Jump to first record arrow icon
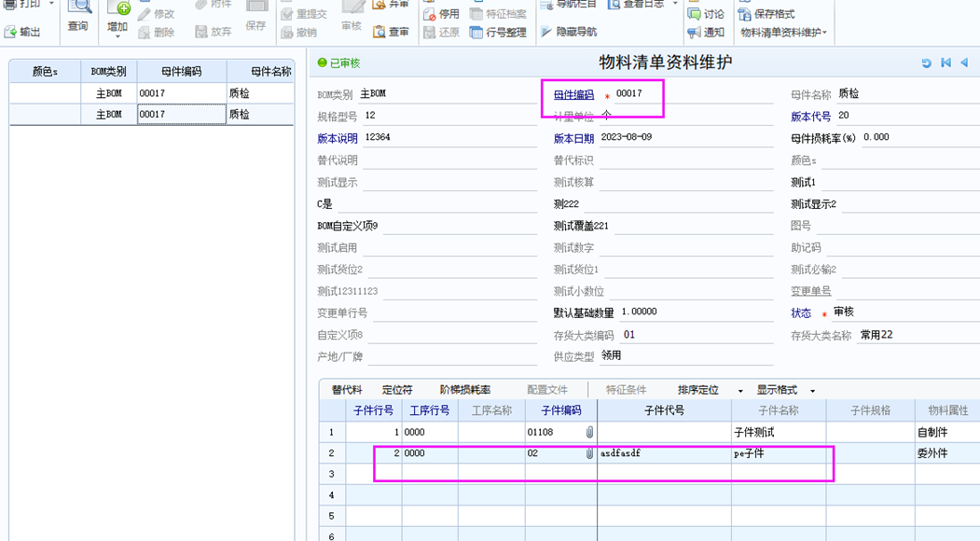980x541 pixels. [945, 62]
